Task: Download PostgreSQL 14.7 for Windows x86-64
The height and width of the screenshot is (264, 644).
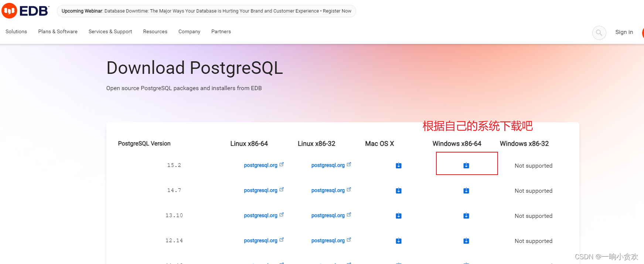Action: tap(466, 191)
